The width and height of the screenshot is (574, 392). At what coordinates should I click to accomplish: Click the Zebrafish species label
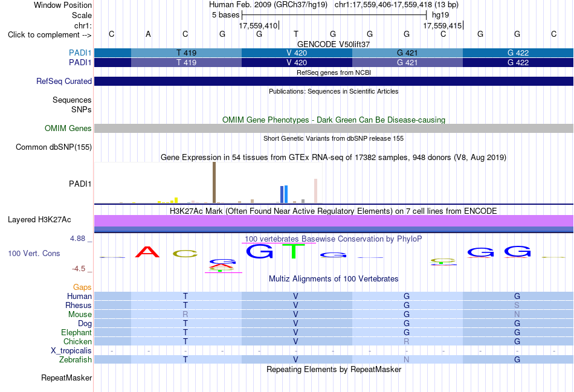(76, 360)
